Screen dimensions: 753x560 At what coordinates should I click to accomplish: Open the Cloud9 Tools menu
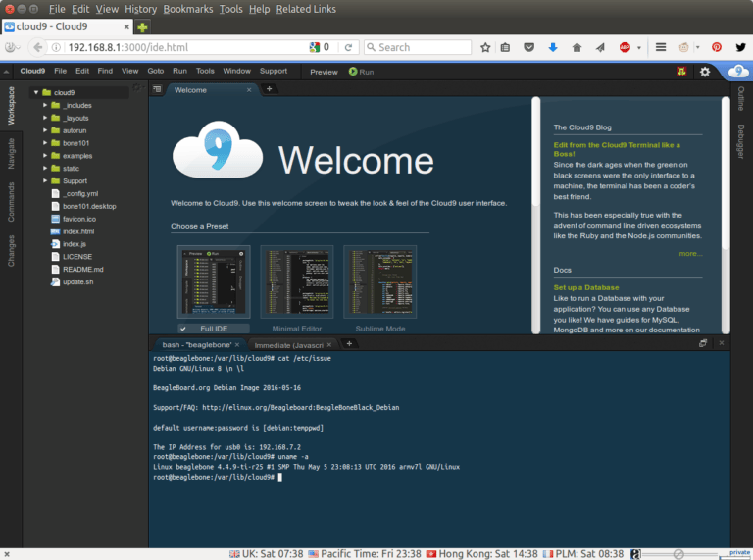coord(205,71)
